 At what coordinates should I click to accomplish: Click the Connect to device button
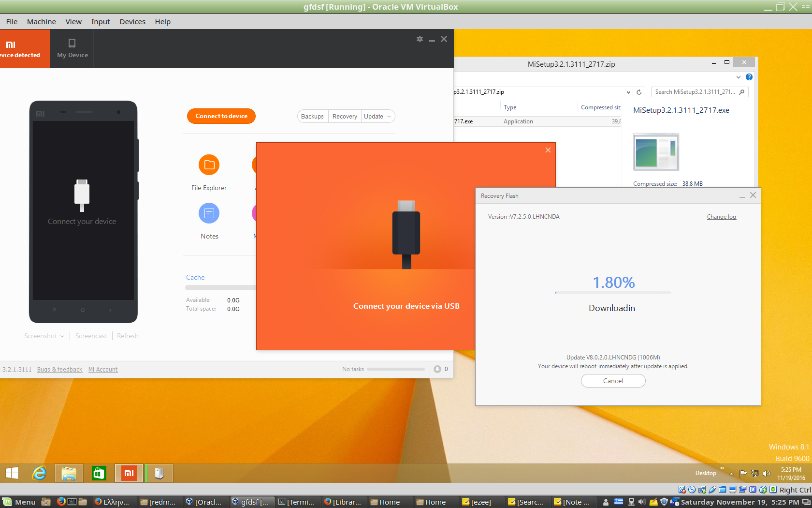tap(221, 116)
